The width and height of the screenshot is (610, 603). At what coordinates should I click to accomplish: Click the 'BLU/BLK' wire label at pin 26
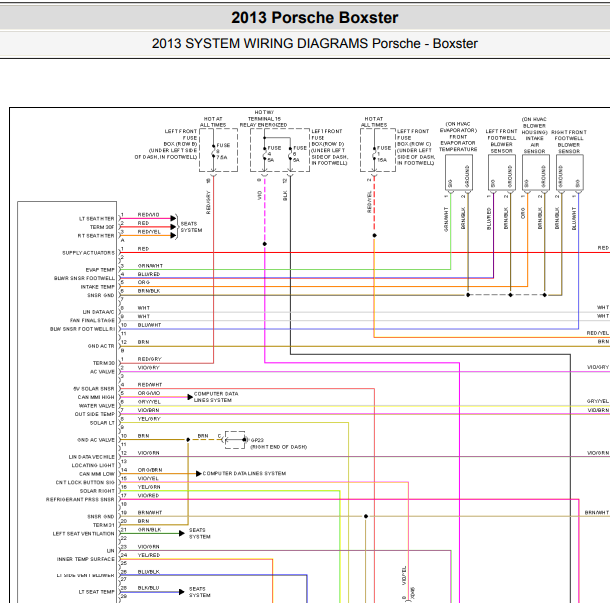point(149,572)
